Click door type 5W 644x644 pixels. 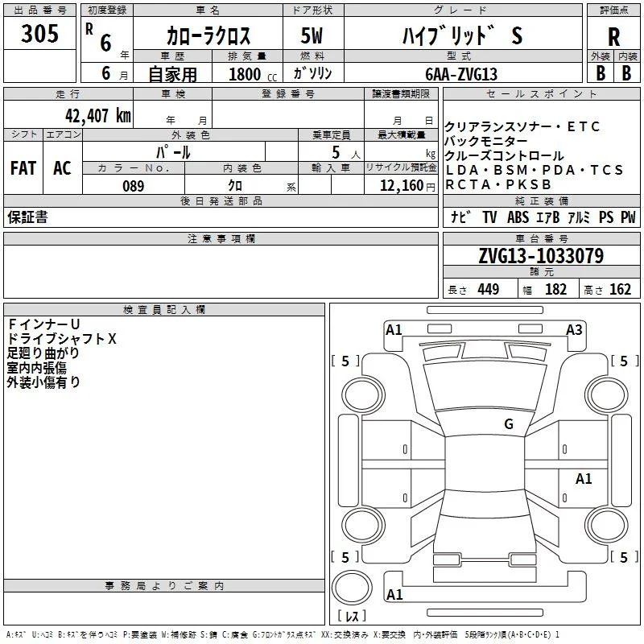(x=312, y=35)
